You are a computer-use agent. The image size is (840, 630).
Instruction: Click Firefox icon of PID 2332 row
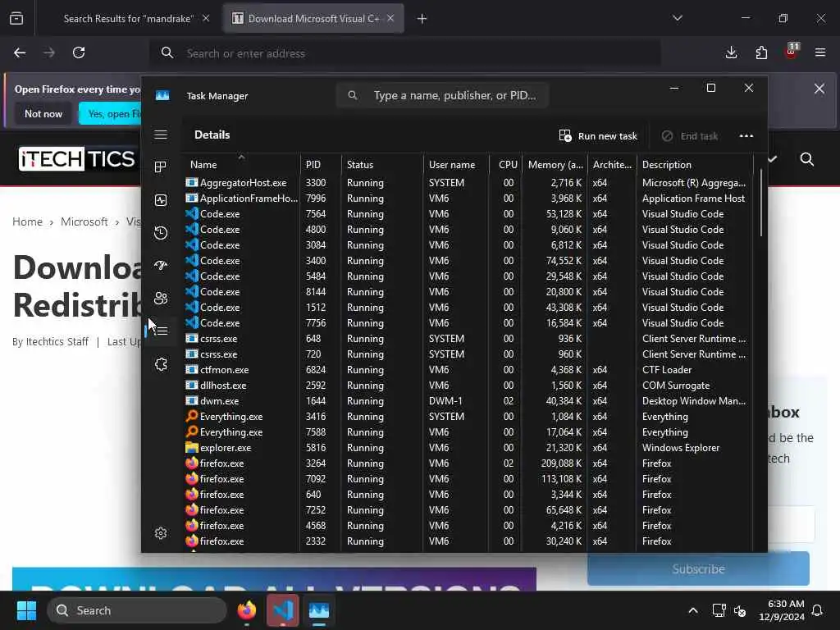click(192, 541)
